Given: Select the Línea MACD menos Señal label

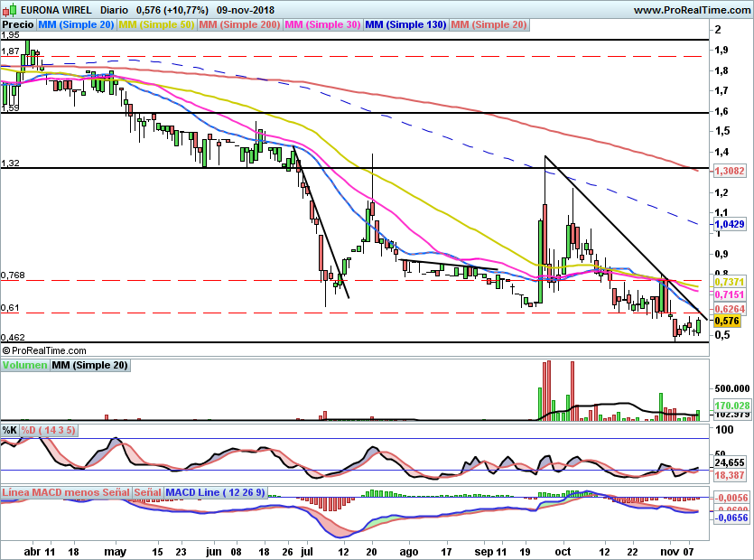Looking at the screenshot, I should 66,492.
